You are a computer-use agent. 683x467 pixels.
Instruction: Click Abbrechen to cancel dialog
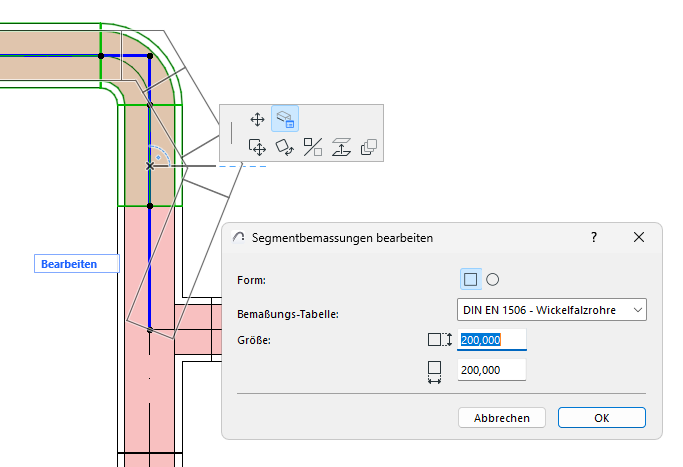[502, 418]
